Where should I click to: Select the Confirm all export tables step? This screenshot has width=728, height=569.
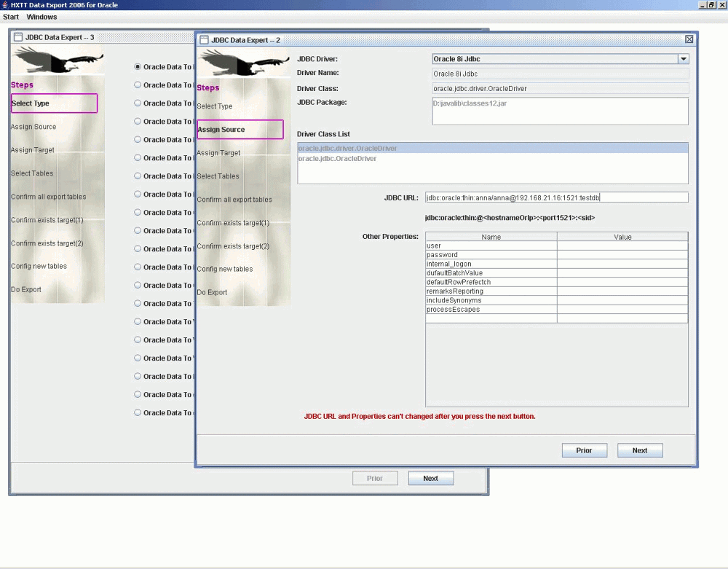234,199
